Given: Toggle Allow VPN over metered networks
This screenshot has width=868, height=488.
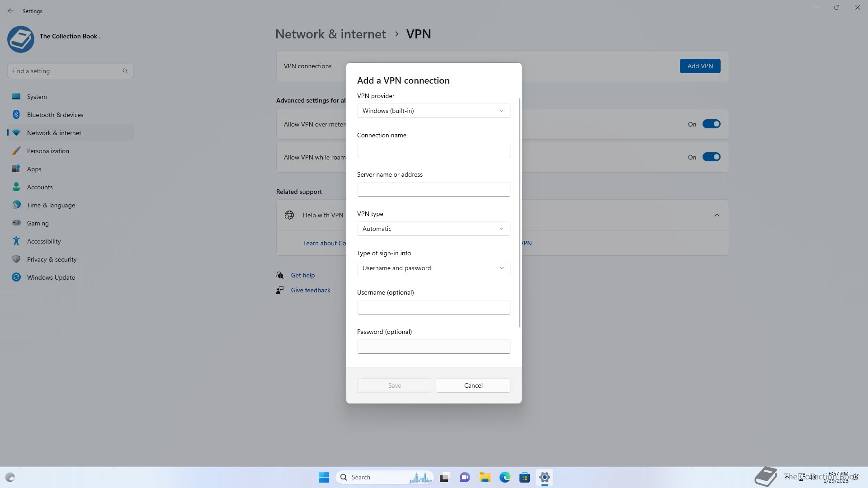Looking at the screenshot, I should point(711,124).
